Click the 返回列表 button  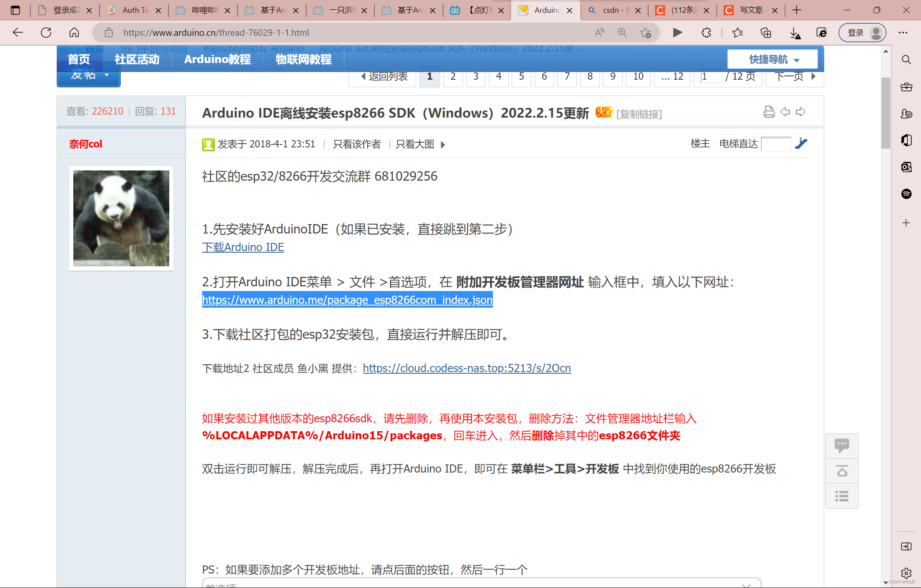tap(383, 77)
